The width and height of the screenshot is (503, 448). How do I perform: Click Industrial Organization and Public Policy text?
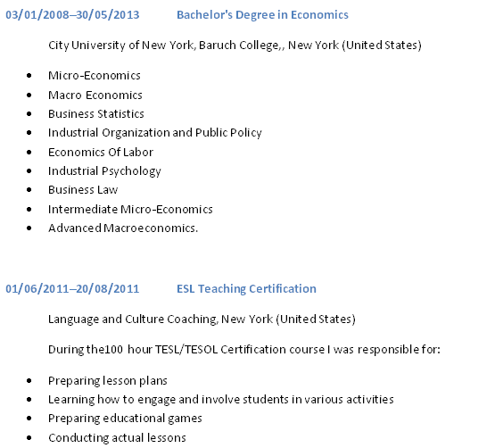click(x=155, y=133)
